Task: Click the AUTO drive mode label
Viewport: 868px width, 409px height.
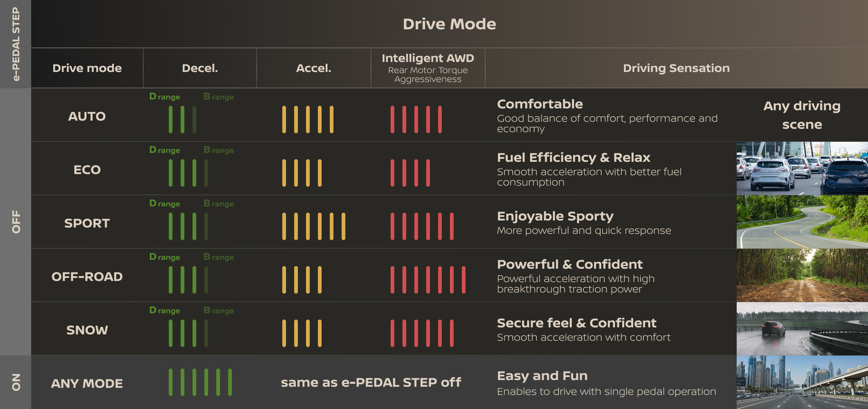Action: (87, 117)
